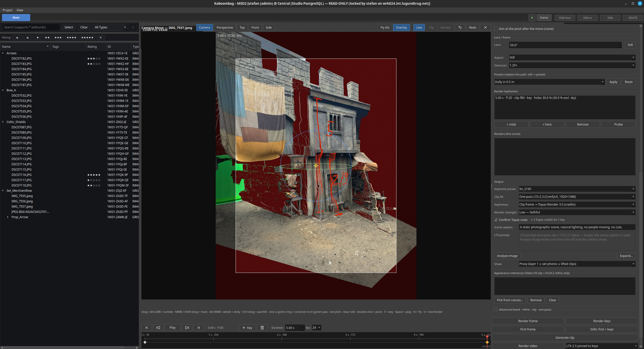The height and width of the screenshot is (349, 644).
Task: Toggle the Live preview button
Action: pos(419,28)
